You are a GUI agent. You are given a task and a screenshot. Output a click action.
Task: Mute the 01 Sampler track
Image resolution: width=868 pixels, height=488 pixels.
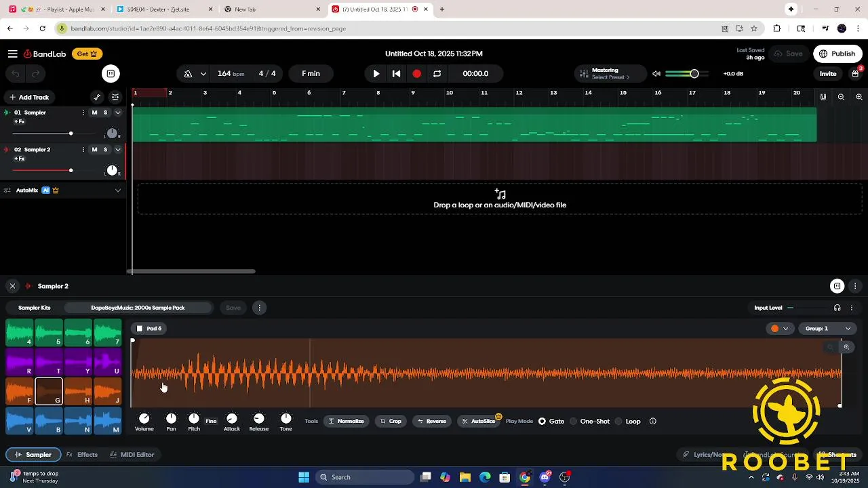point(94,113)
